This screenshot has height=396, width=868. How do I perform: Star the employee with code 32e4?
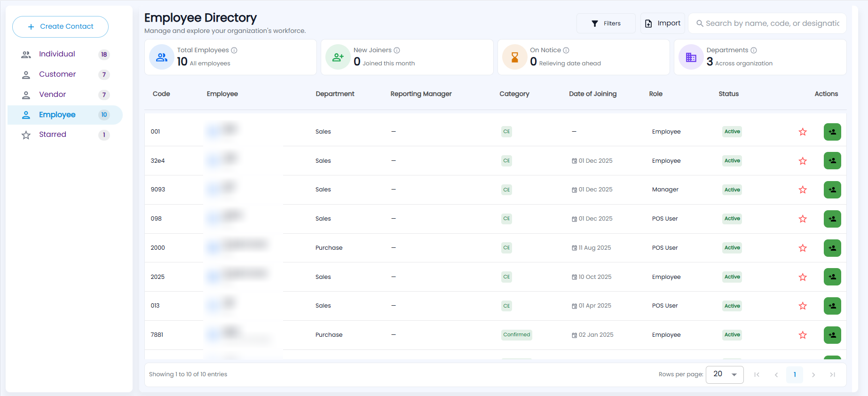click(803, 161)
